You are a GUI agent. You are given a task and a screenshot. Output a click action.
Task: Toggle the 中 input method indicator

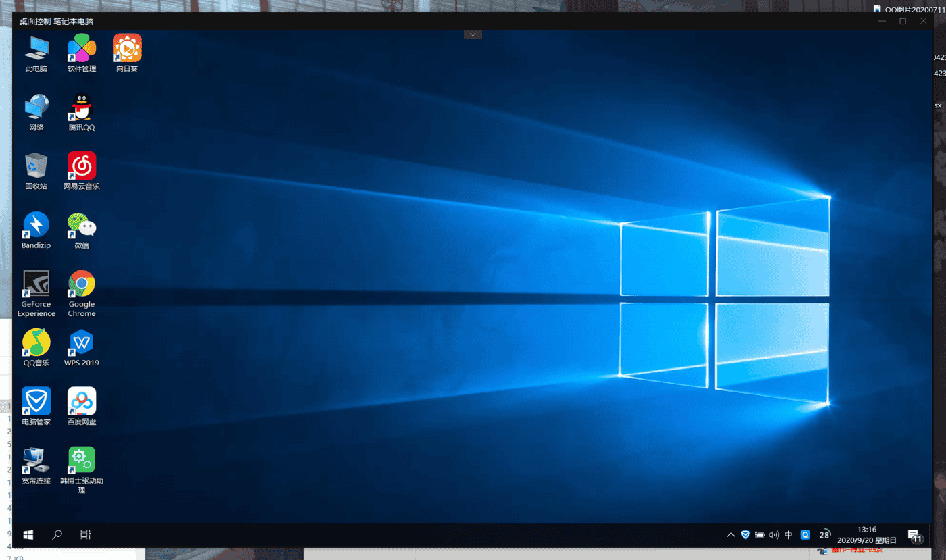point(789,535)
